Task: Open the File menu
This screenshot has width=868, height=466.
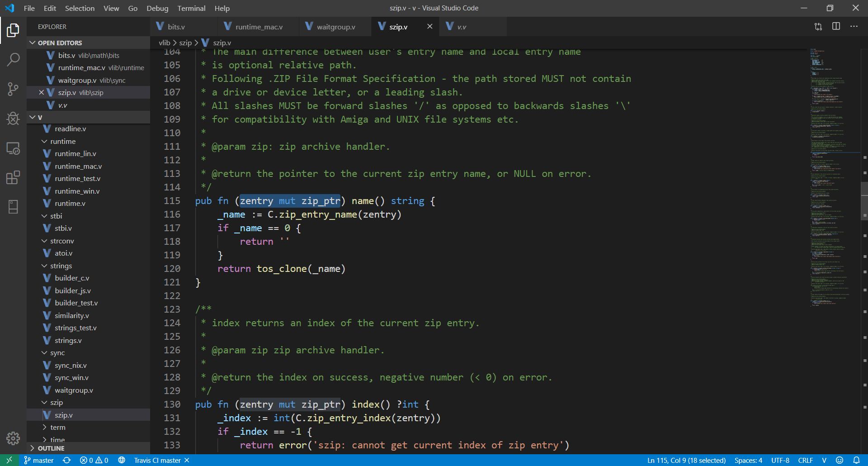Action: click(29, 8)
